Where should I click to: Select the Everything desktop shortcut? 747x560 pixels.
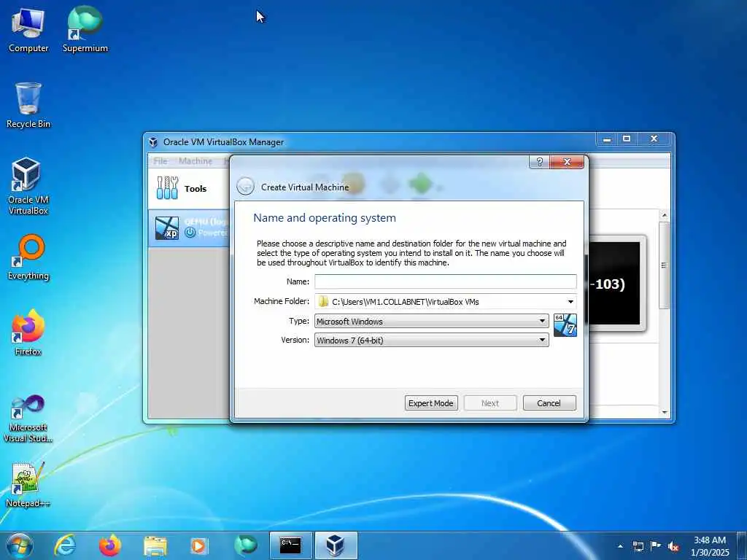pyautogui.click(x=28, y=257)
